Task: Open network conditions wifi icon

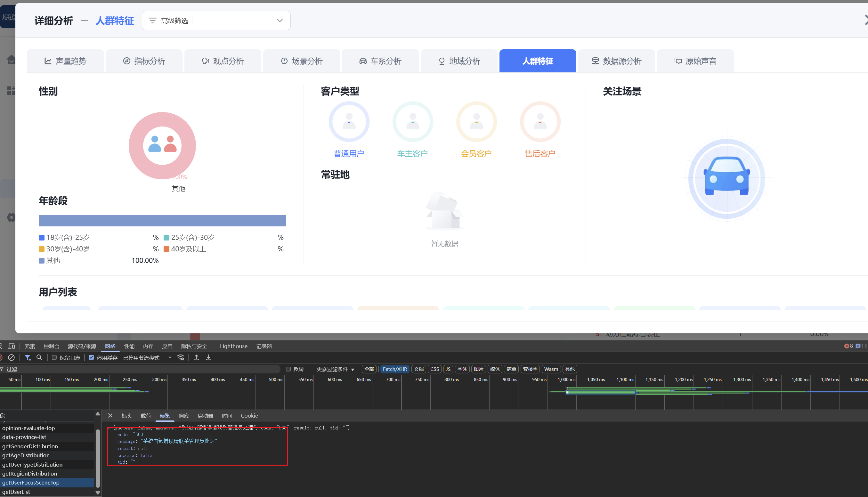Action: point(181,357)
